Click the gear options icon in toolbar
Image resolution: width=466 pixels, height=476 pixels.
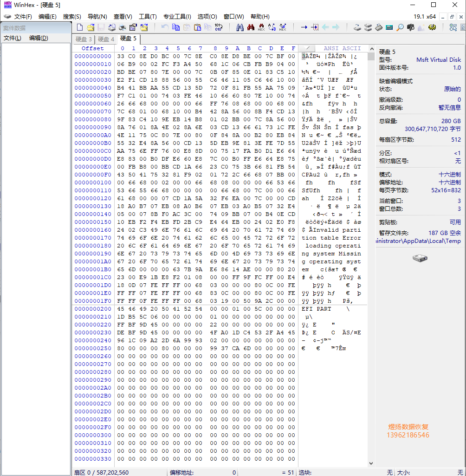[432, 27]
